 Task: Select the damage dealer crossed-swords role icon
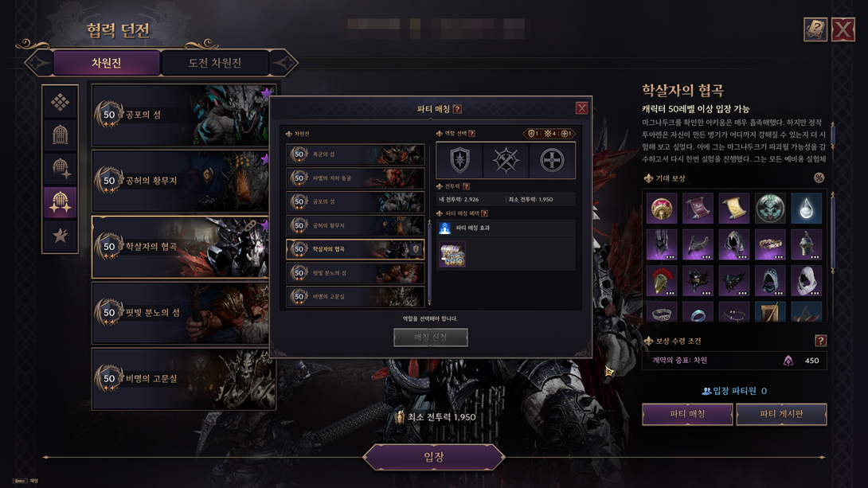506,161
